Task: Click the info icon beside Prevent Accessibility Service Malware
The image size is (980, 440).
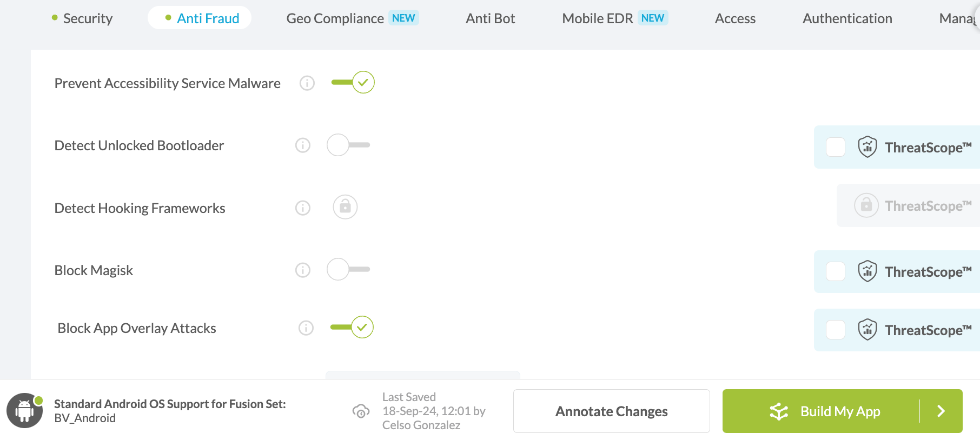Action: pyautogui.click(x=307, y=83)
